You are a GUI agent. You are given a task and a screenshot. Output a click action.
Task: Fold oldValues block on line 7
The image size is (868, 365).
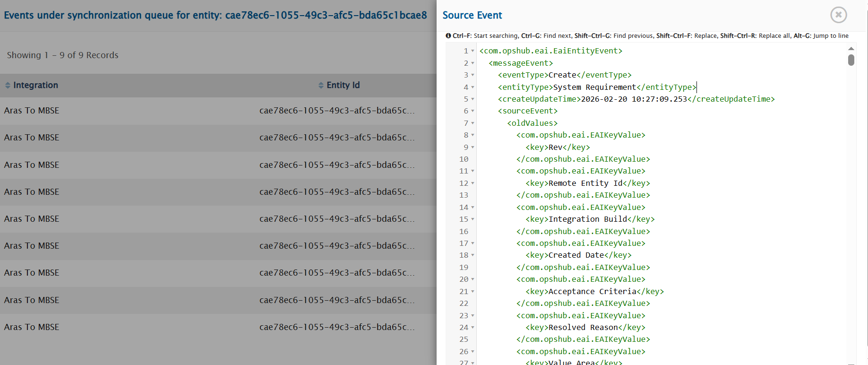[x=473, y=123]
